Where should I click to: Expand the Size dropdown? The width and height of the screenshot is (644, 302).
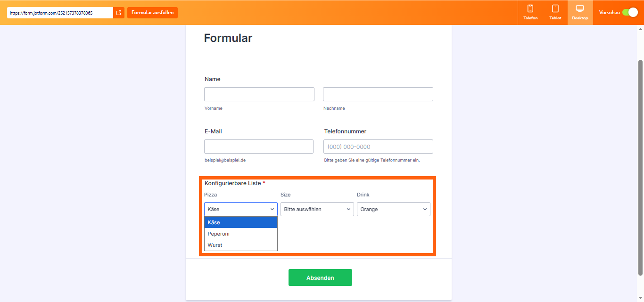[317, 209]
